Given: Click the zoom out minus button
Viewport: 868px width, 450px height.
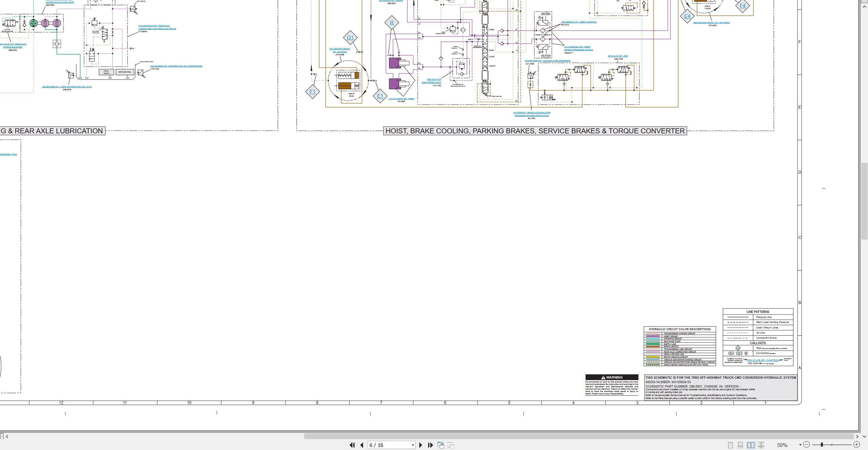Looking at the screenshot, I should pos(807,445).
